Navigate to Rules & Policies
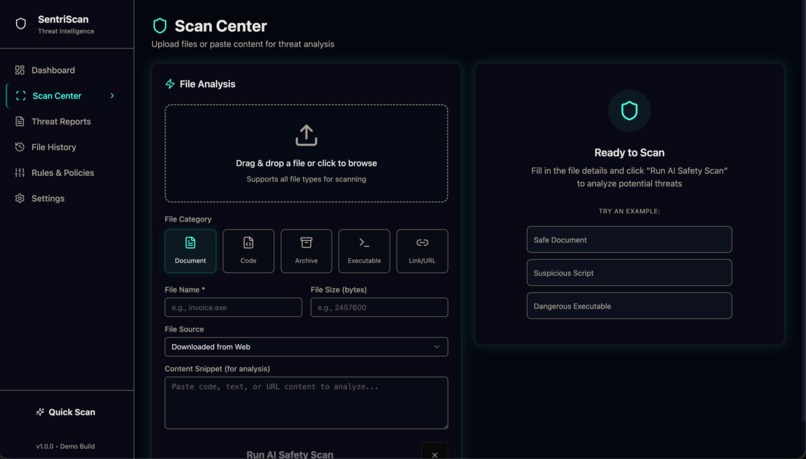The image size is (806, 459). tap(67, 173)
